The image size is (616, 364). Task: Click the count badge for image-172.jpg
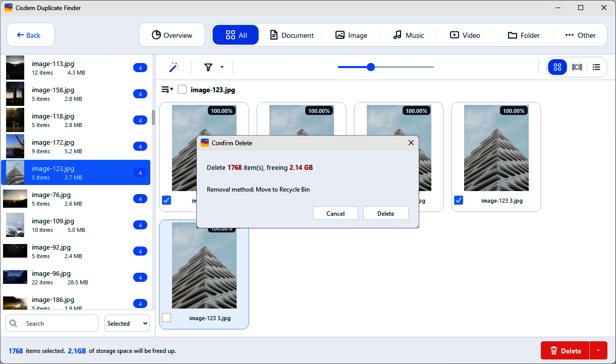click(x=140, y=146)
